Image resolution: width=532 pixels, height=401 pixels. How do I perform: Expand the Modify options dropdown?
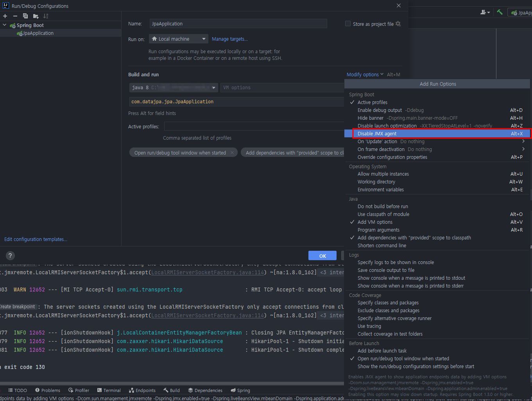point(365,75)
